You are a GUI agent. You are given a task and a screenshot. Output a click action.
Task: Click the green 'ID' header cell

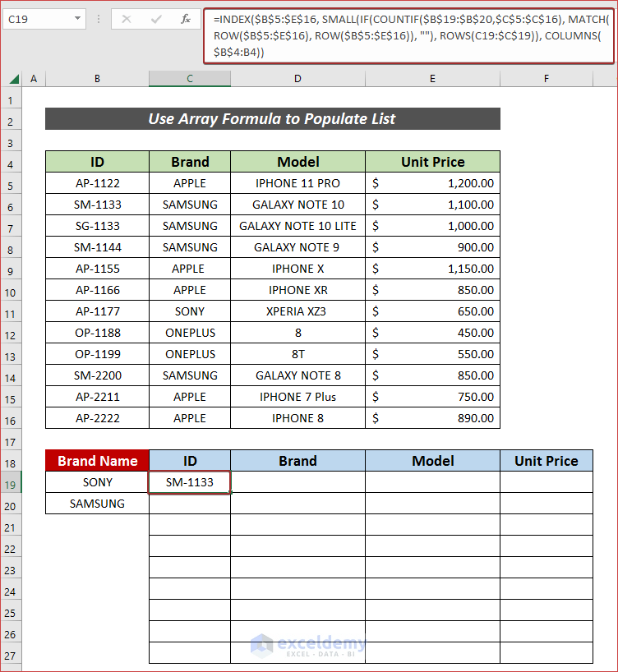97,162
